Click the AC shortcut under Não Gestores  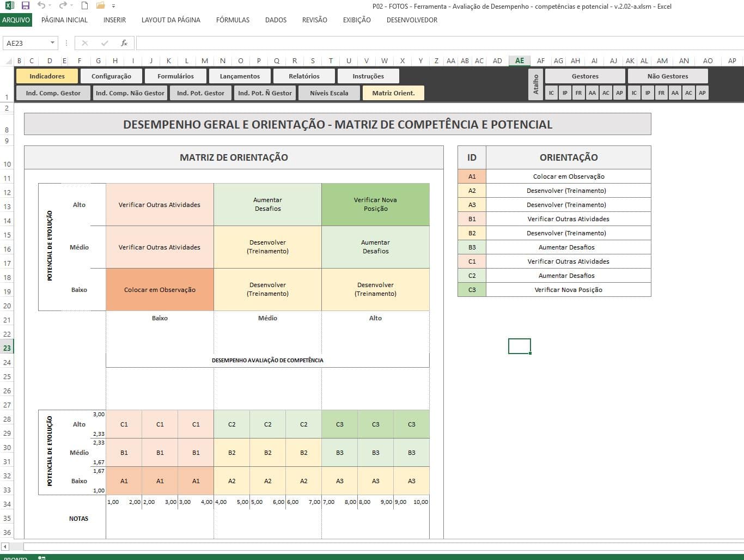pos(688,93)
